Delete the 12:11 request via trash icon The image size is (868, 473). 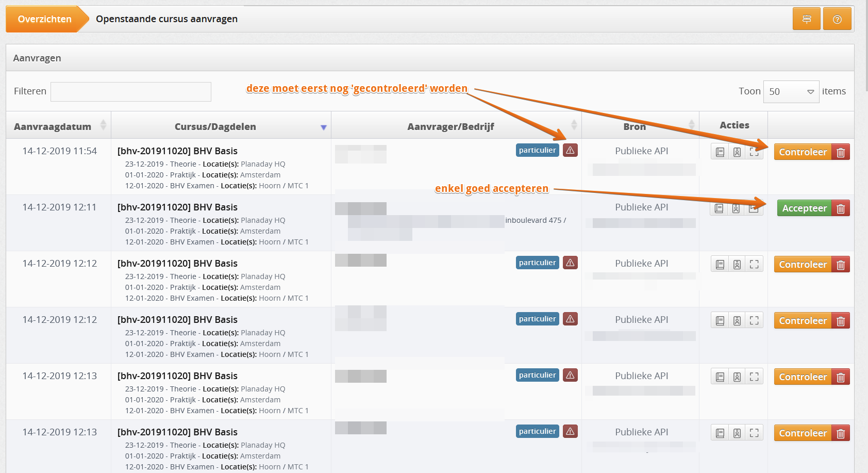click(841, 208)
